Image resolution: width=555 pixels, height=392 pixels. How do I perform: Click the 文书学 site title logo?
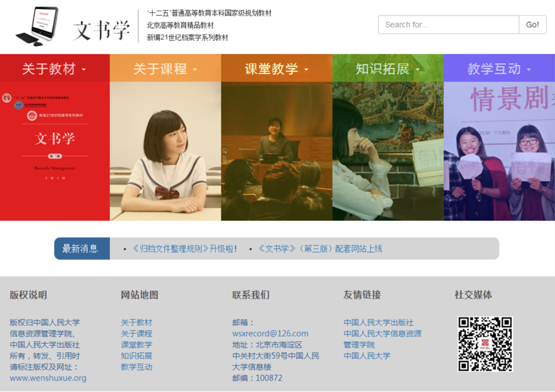(101, 30)
